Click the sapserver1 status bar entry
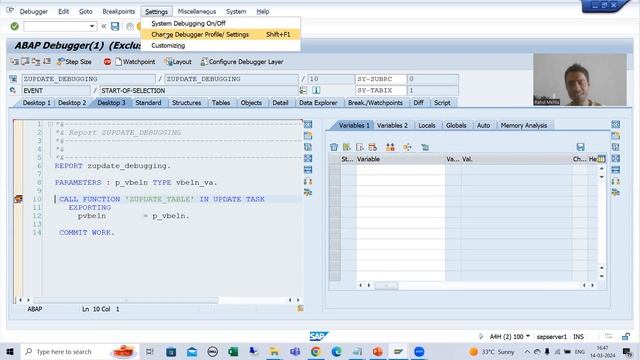The height and width of the screenshot is (360, 640). point(551,337)
